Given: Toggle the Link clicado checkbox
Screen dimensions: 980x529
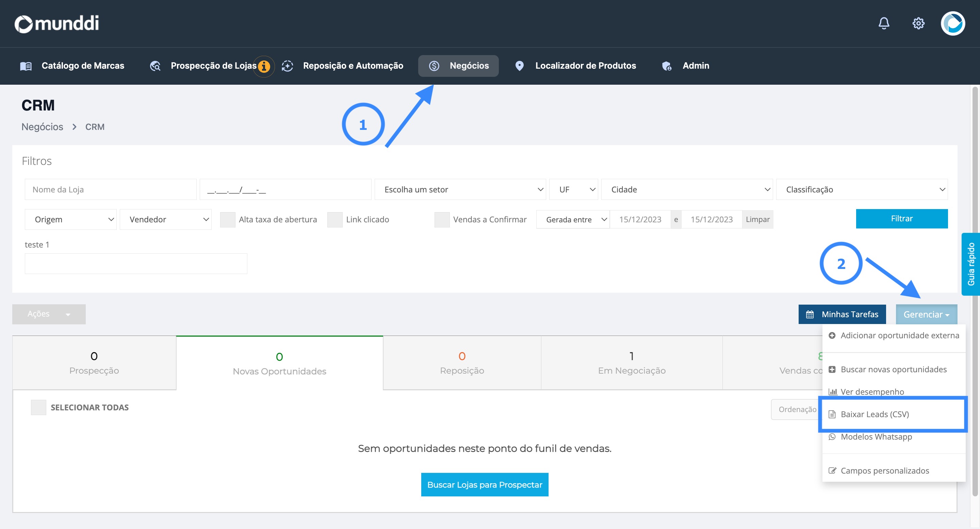Looking at the screenshot, I should click(335, 220).
